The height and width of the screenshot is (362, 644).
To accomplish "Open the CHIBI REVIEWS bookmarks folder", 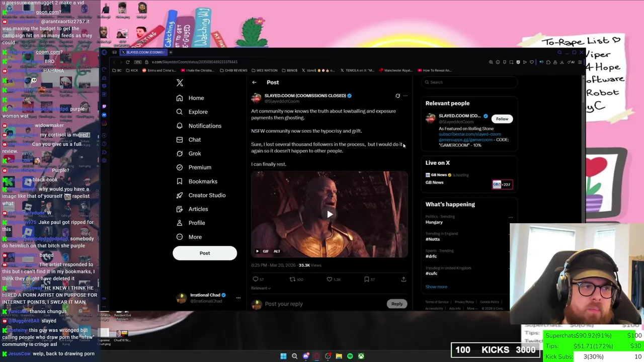I will [x=234, y=70].
